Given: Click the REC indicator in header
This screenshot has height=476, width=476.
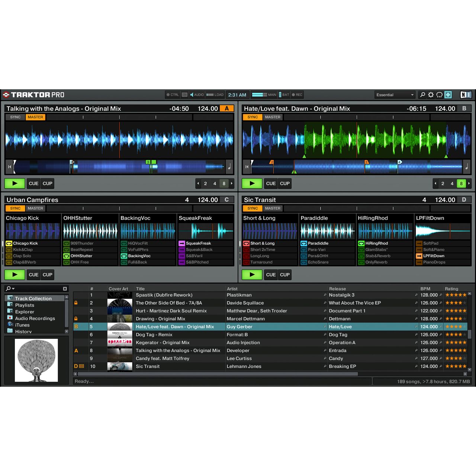Looking at the screenshot, I should coord(297,95).
